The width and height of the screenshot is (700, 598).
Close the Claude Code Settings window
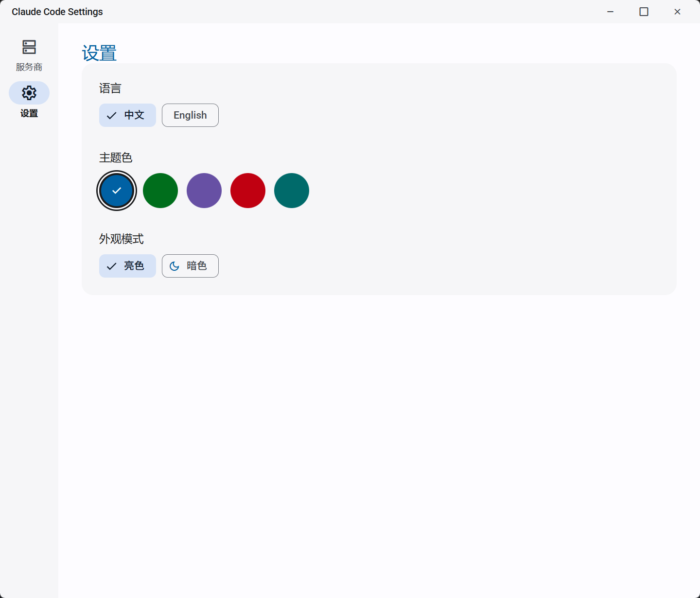pyautogui.click(x=677, y=12)
